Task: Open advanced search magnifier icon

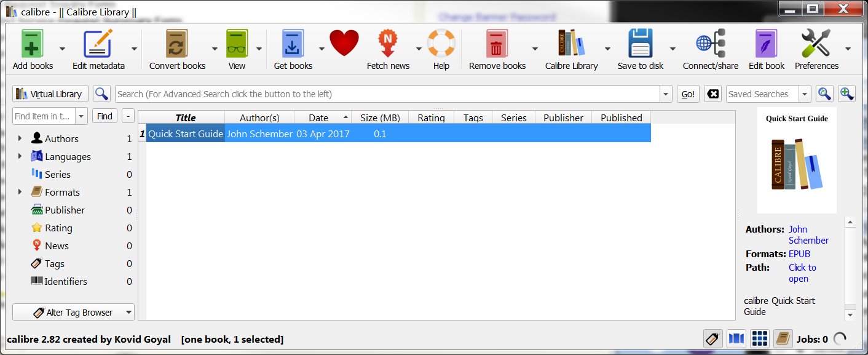Action: click(101, 94)
